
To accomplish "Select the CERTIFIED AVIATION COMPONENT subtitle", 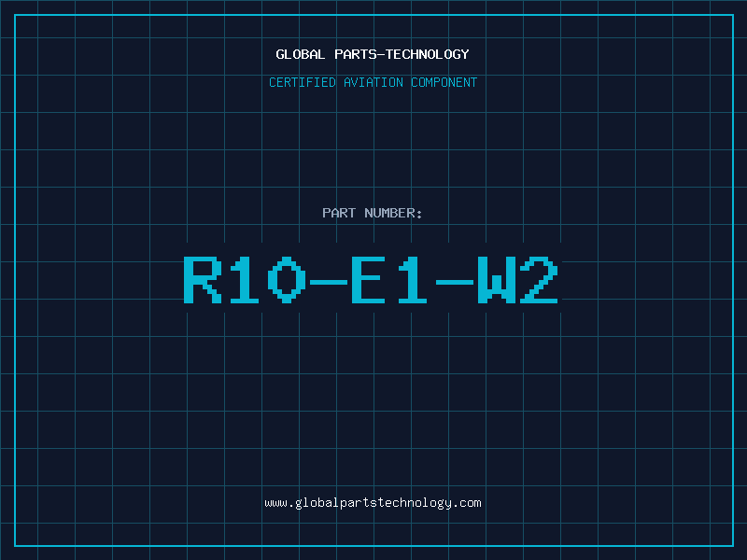I will [x=373, y=82].
